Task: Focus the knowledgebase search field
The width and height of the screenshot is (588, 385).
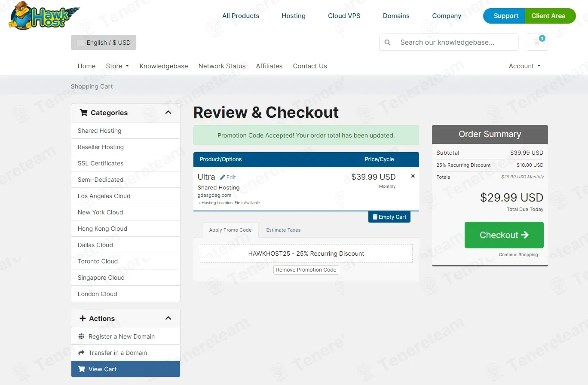Action: click(x=456, y=42)
